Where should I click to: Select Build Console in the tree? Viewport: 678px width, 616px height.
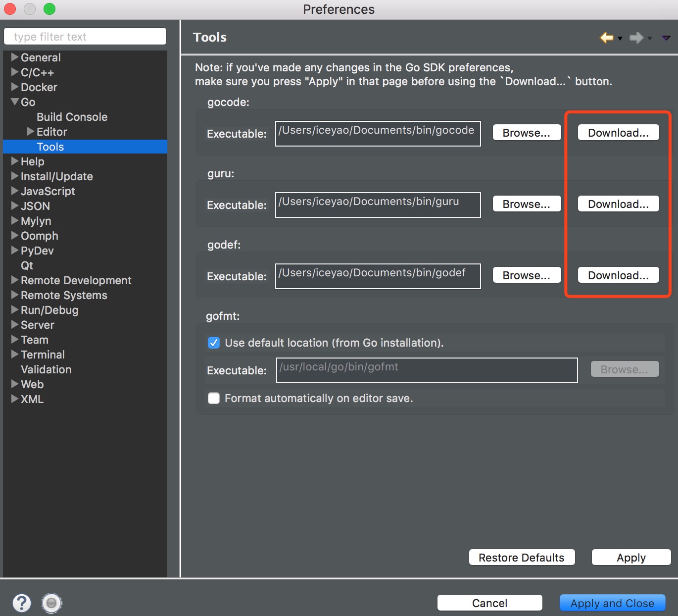coord(72,117)
